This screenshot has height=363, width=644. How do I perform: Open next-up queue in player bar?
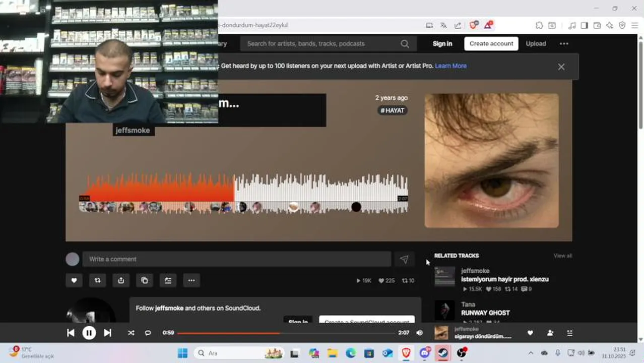(569, 333)
